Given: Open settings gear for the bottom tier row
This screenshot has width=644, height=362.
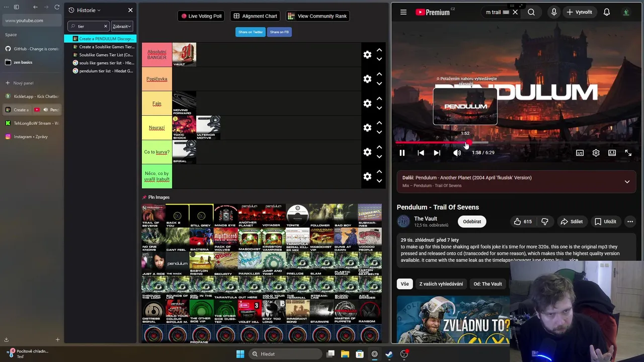Looking at the screenshot, I should click(x=367, y=176).
